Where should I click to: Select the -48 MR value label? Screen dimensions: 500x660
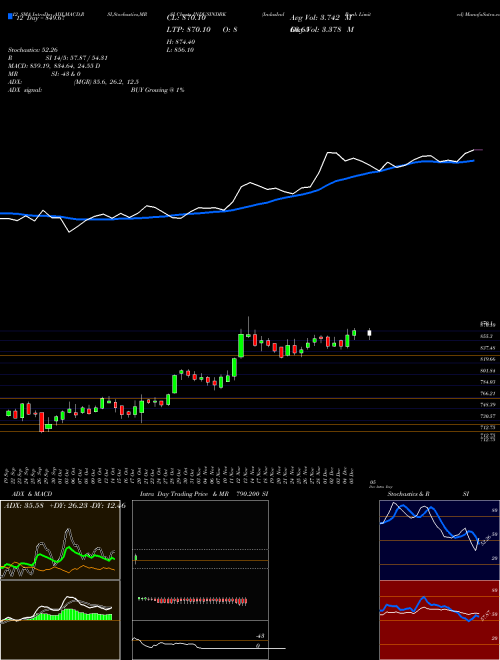tap(260, 636)
